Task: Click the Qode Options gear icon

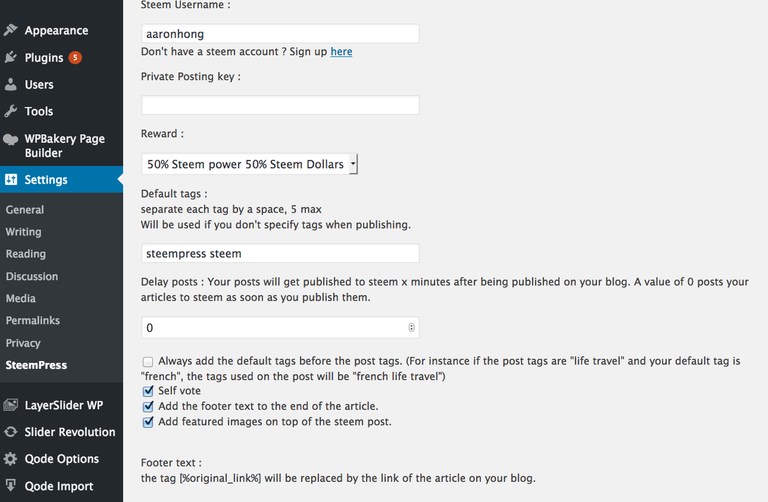Action: tap(11, 459)
